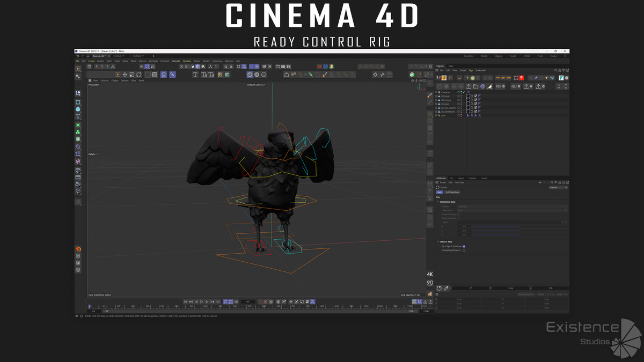Open the Position dropdown under Modeling Axis
Screen dimensions: 644x362
click(x=511, y=206)
